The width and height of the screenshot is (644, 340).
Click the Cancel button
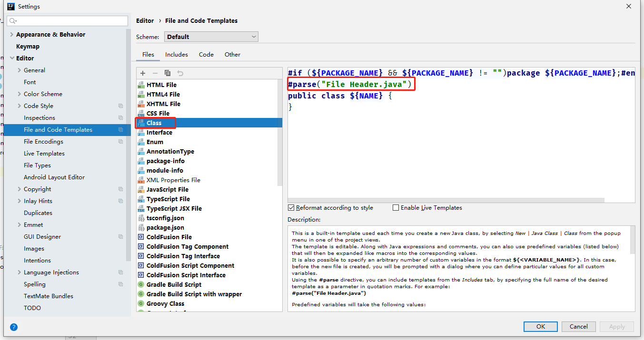[578, 327]
